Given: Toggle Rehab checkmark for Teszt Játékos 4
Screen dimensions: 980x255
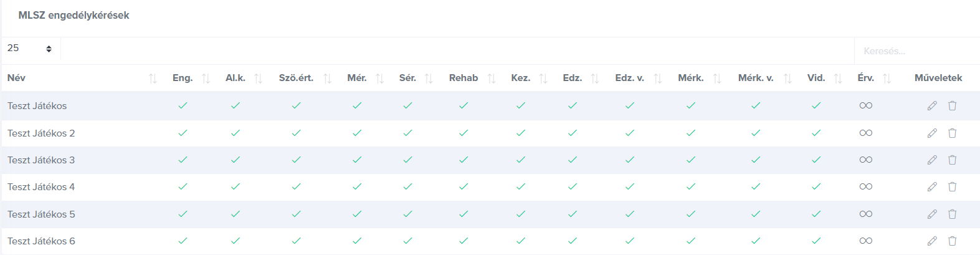Looking at the screenshot, I should (464, 186).
